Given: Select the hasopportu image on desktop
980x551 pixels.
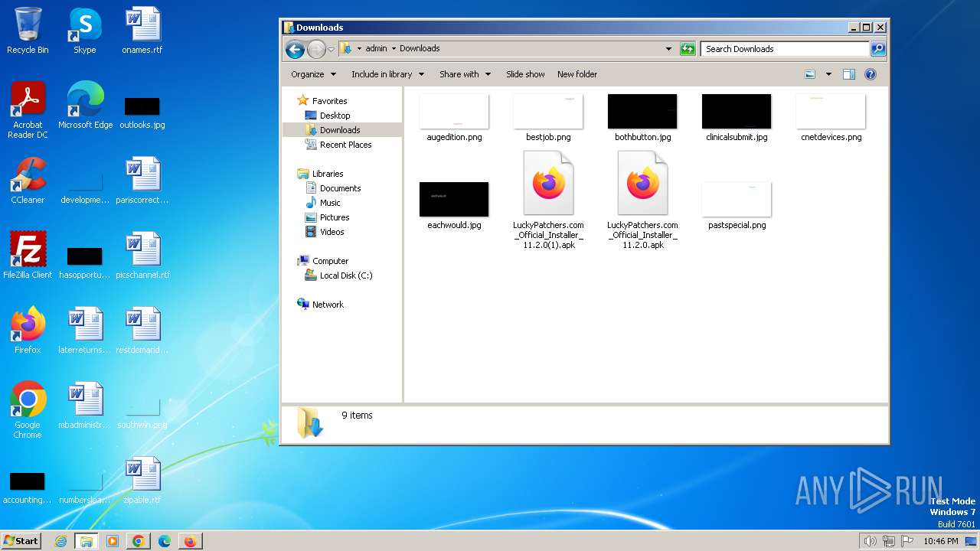Looking at the screenshot, I should 85,262.
